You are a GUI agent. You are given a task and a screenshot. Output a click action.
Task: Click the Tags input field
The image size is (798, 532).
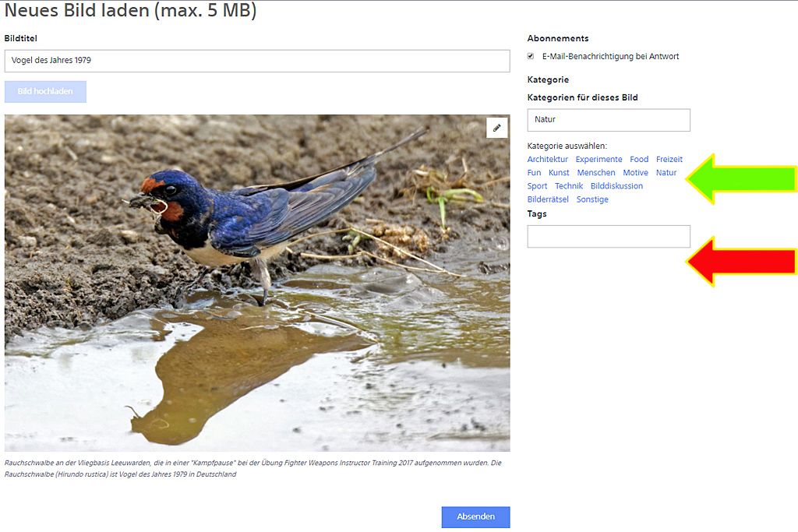click(608, 237)
